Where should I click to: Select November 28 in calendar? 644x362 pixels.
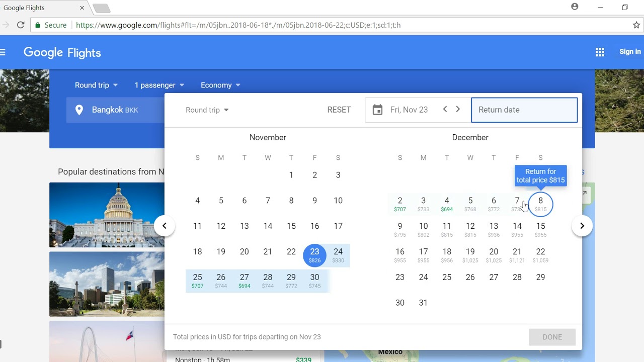click(268, 281)
